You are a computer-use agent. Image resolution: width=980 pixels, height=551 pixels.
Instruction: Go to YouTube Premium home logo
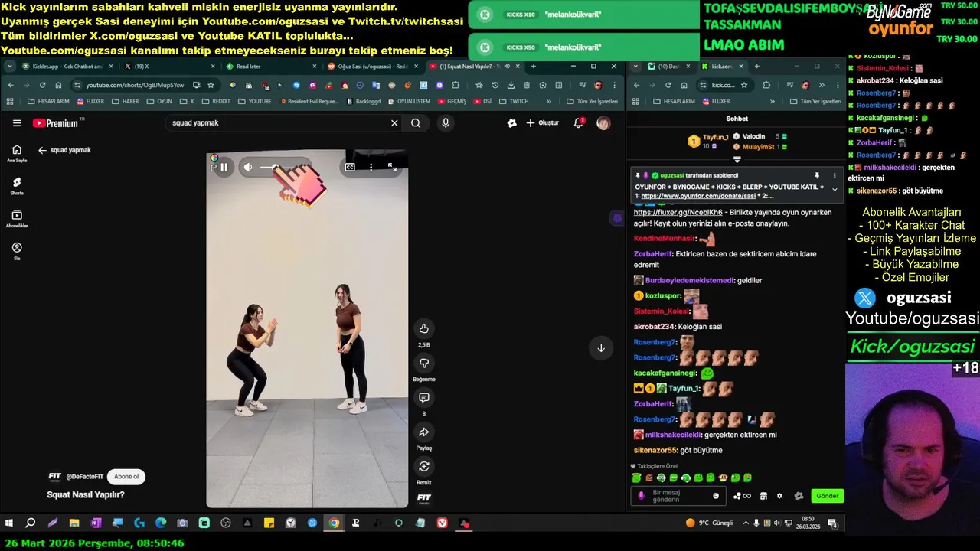(x=55, y=123)
